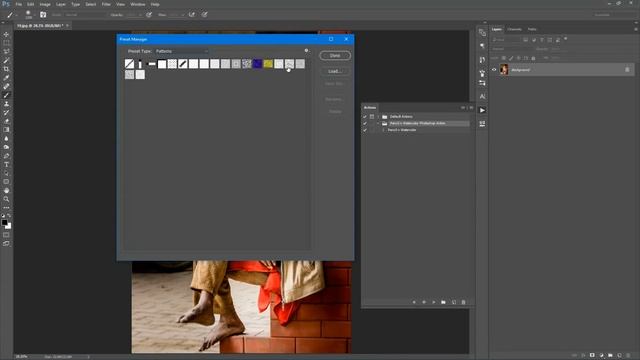Select the Healing Brush tool
This screenshot has height=360, width=640.
pyautogui.click(x=6, y=86)
